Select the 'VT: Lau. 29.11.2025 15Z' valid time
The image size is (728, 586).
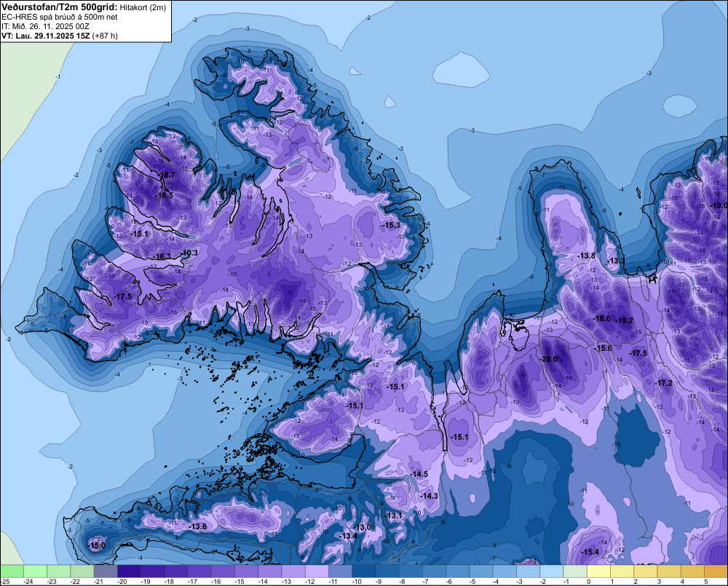tap(46, 35)
